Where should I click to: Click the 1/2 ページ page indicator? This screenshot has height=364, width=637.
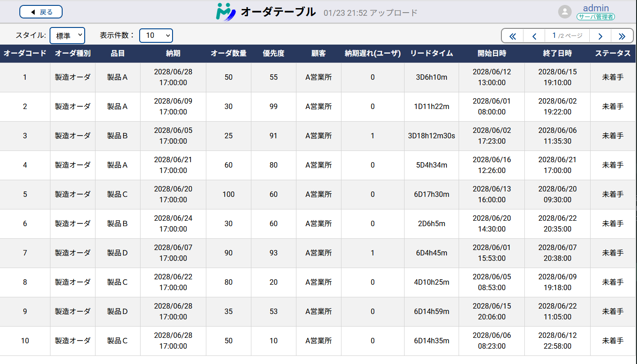[567, 35]
